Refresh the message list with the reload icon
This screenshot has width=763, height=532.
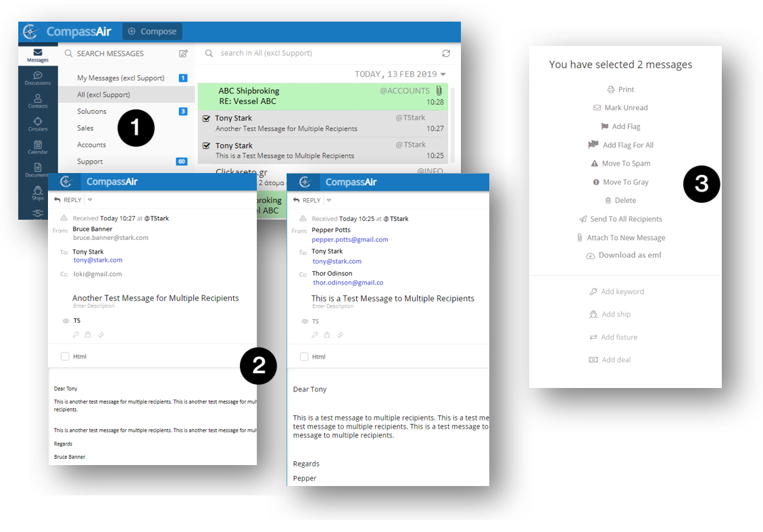(446, 53)
